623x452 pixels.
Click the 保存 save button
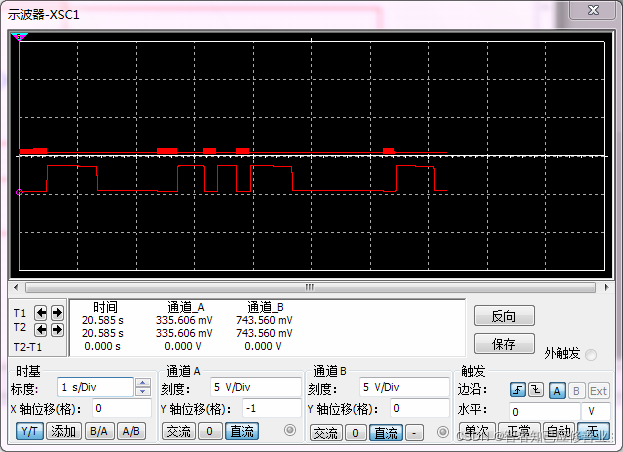tap(504, 344)
